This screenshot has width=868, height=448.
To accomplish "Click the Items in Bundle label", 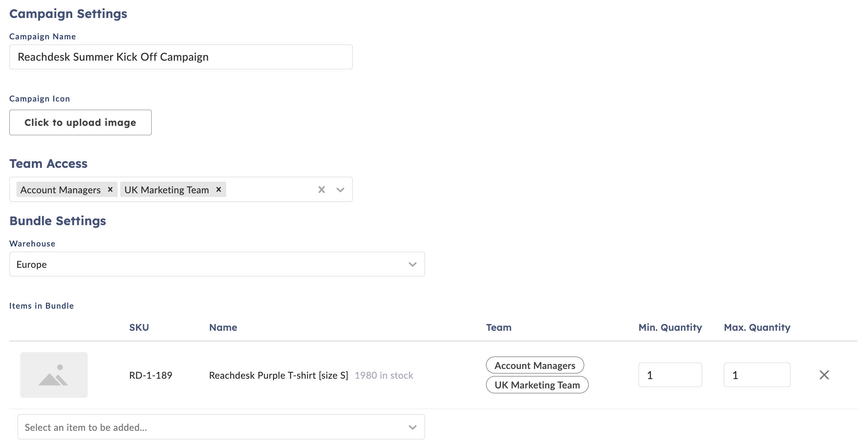I will tap(42, 306).
